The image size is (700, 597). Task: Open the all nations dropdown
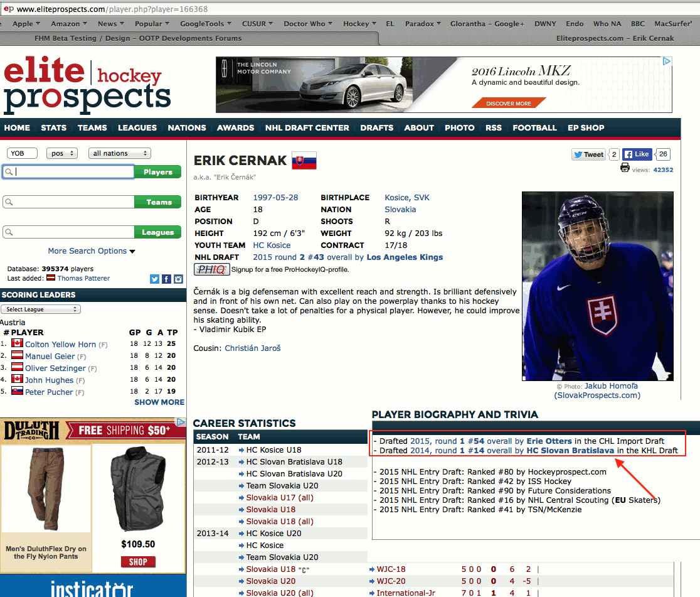point(120,153)
